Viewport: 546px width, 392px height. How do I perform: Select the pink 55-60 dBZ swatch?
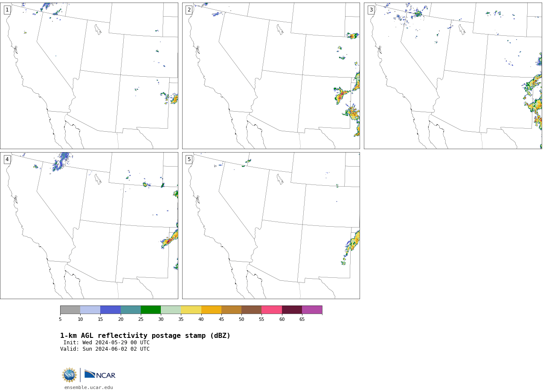272,310
